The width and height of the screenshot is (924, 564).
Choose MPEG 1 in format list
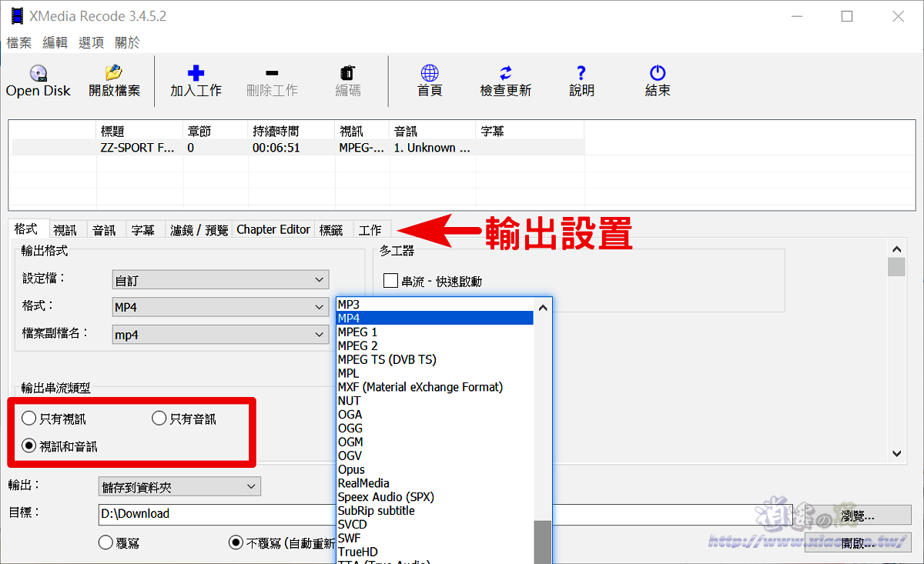point(435,332)
